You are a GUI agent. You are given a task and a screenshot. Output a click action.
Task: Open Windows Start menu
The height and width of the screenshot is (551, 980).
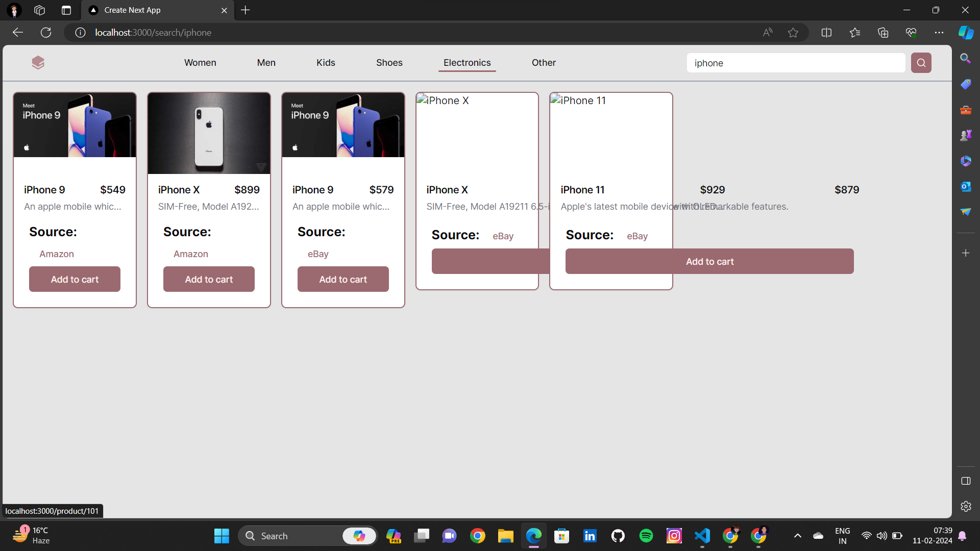222,536
